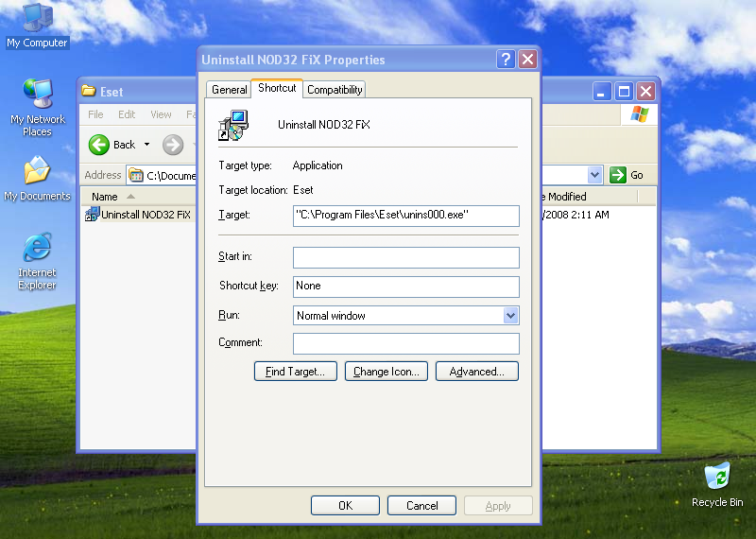
Task: Click the Change Icon button
Action: [387, 372]
